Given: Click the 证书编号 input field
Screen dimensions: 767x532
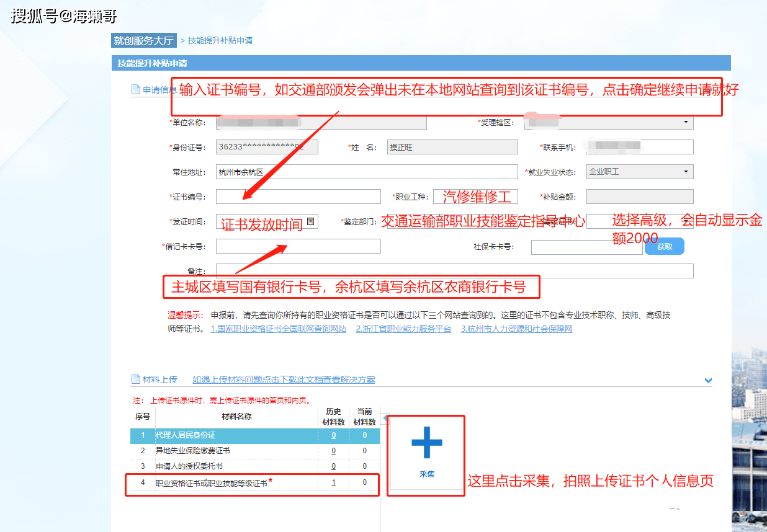Looking at the screenshot, I should [x=298, y=197].
